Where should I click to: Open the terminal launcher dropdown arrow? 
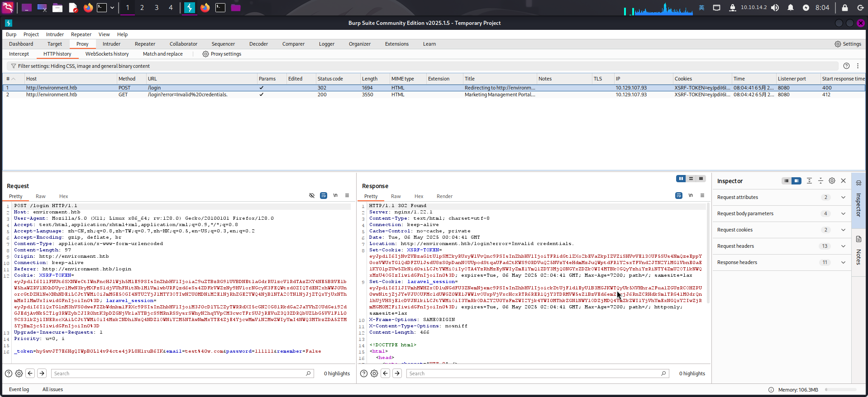coord(112,8)
